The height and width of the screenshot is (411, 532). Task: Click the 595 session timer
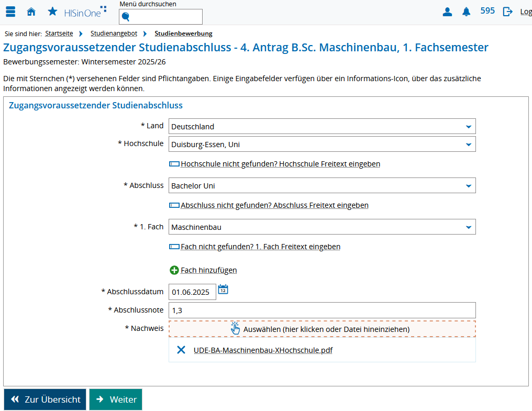coord(487,11)
